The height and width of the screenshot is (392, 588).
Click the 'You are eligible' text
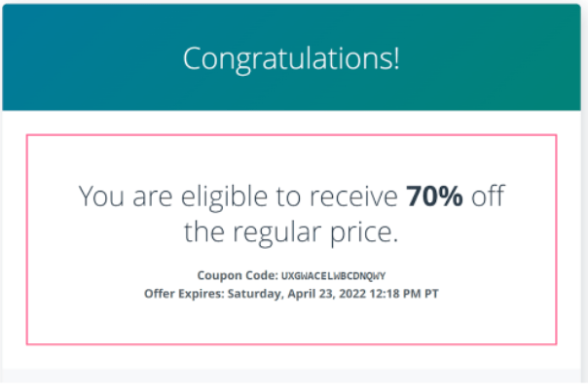(173, 196)
